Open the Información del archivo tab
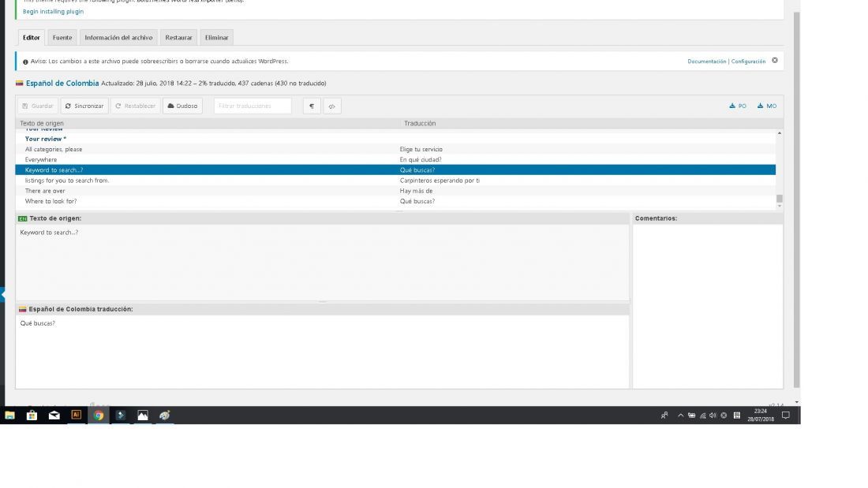 click(118, 38)
